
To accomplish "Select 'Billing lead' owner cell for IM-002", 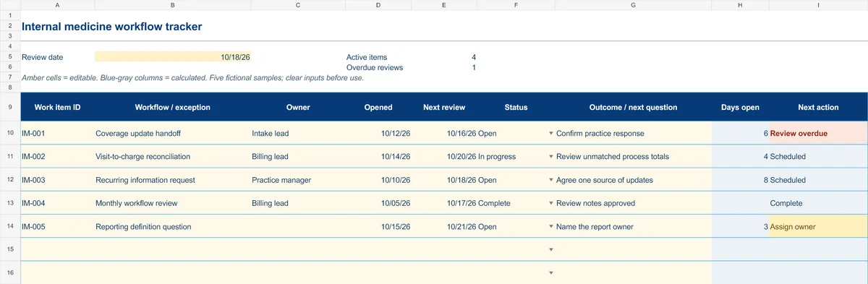I will click(x=298, y=157).
